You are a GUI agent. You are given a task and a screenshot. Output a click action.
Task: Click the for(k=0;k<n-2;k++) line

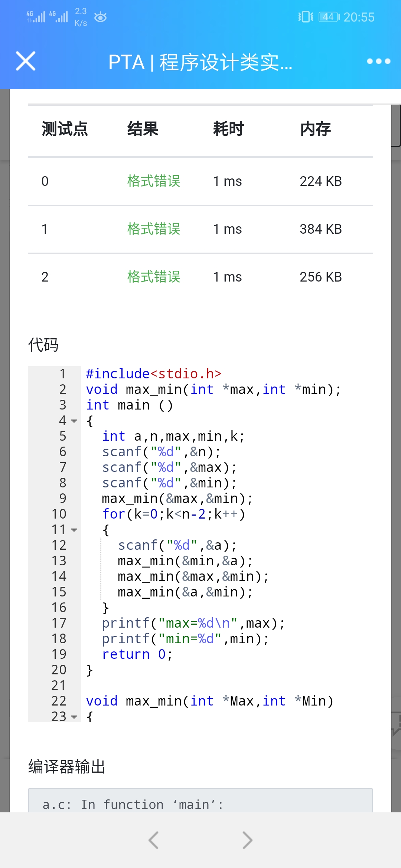pyautogui.click(x=174, y=514)
